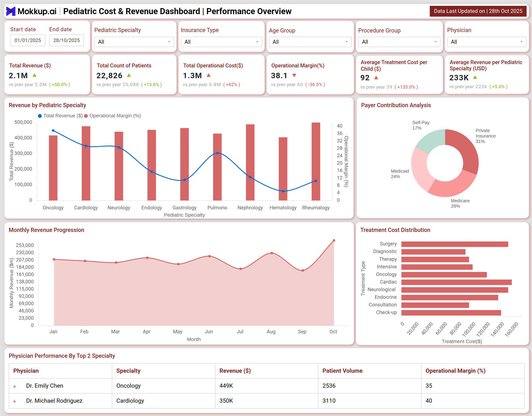Click the Jan point on monthly revenue line

[x=54, y=259]
